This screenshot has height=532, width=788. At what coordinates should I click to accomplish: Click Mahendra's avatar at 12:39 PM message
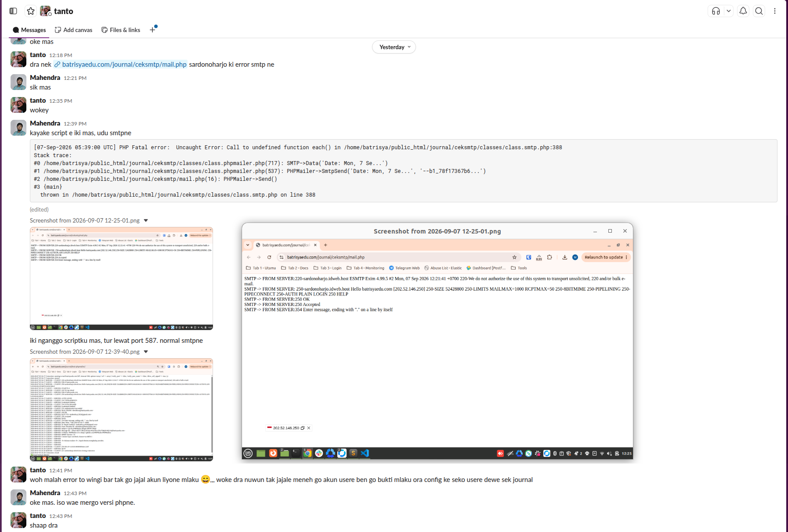[18, 128]
